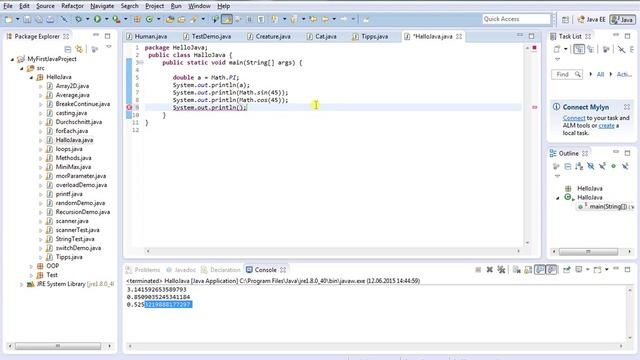Collapse the src folder node

click(x=22, y=68)
